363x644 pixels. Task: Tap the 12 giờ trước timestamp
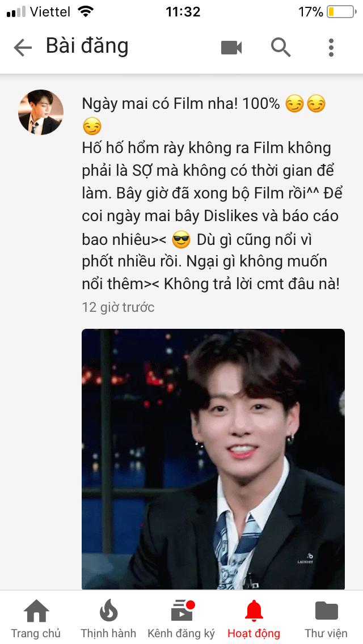tap(119, 307)
